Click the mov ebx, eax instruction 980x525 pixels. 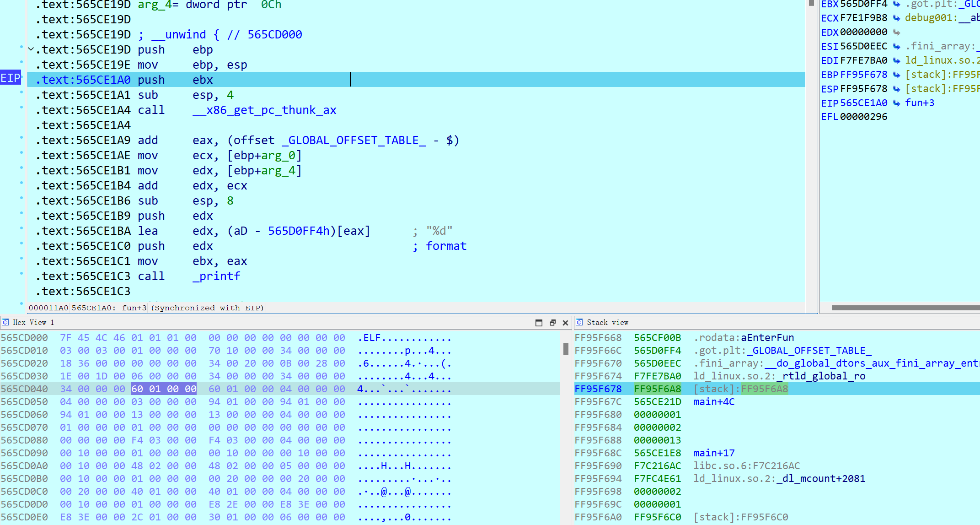pos(193,261)
